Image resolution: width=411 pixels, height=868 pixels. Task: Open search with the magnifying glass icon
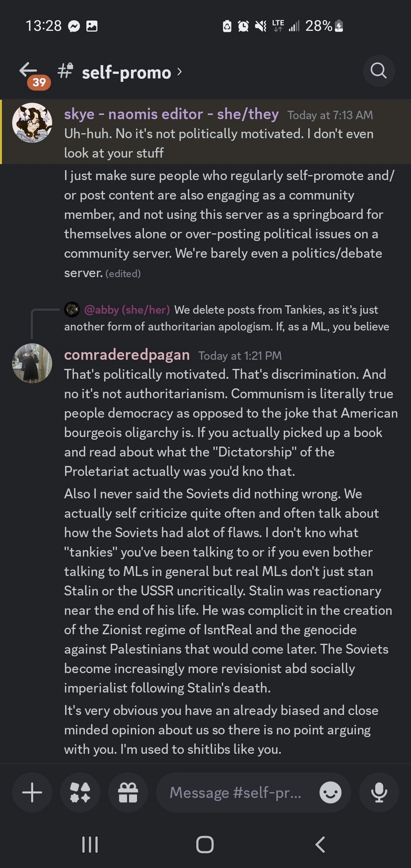[x=378, y=71]
